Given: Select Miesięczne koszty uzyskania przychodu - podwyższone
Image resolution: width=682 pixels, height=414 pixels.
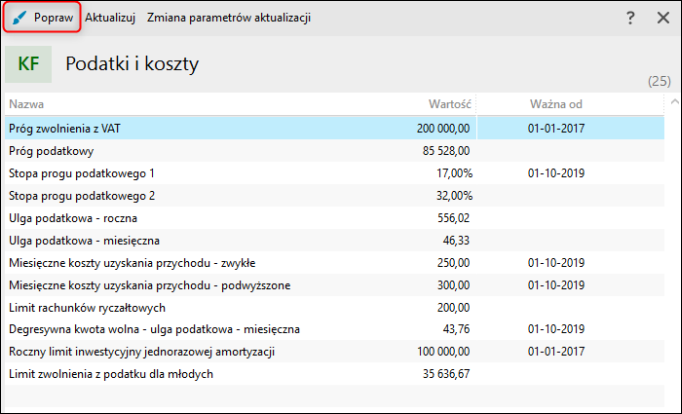Looking at the screenshot, I should (334, 285).
